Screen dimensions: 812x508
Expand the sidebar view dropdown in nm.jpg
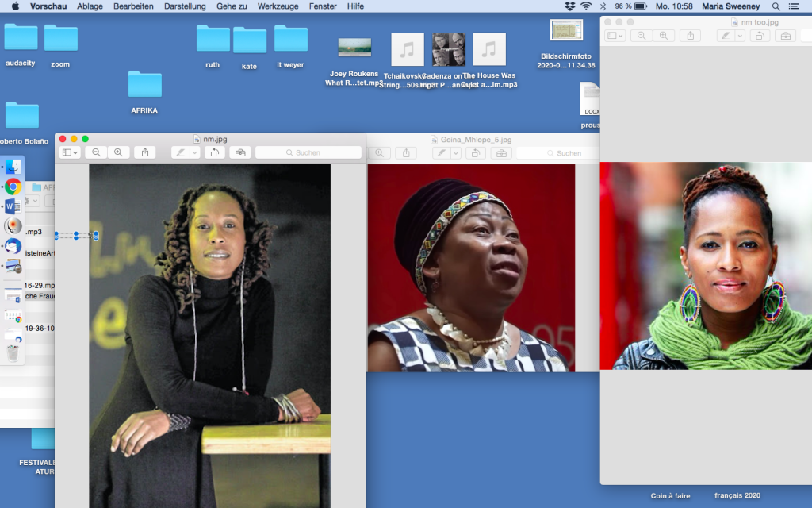point(71,152)
